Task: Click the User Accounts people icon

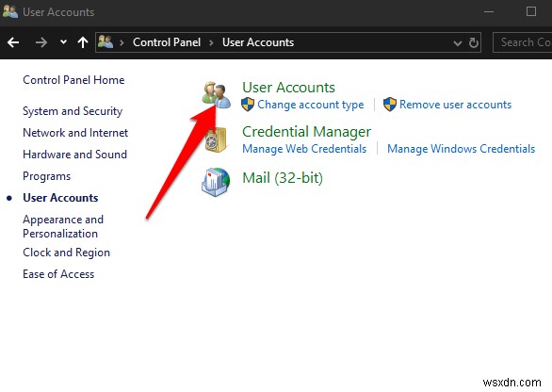Action: point(216,95)
